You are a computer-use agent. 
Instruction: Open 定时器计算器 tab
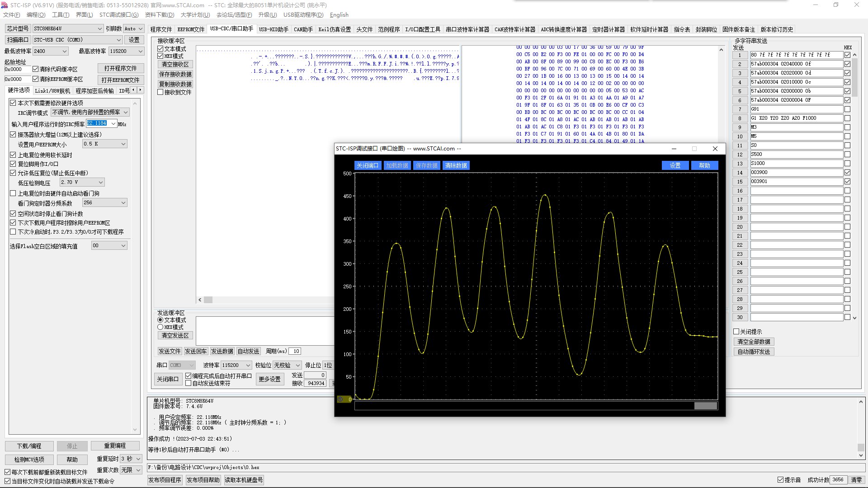609,29
